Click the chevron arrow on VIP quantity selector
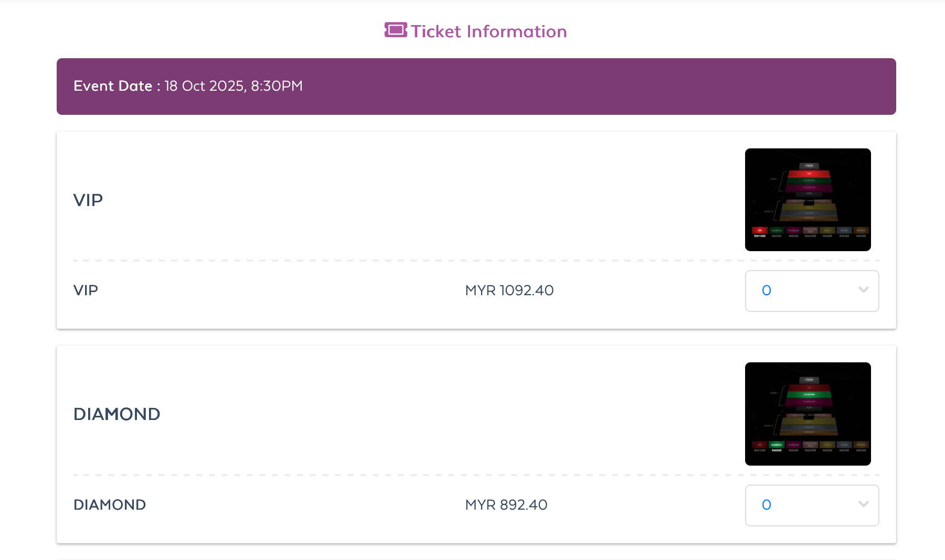Image resolution: width=945 pixels, height=560 pixels. [x=863, y=289]
